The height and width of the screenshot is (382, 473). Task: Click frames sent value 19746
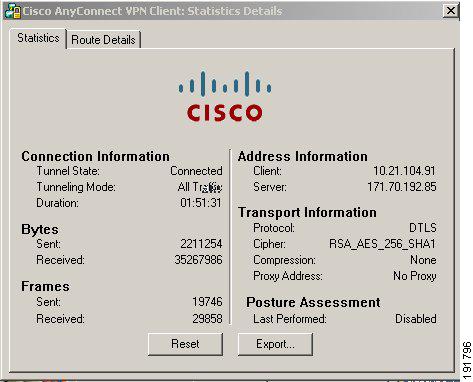pos(207,302)
